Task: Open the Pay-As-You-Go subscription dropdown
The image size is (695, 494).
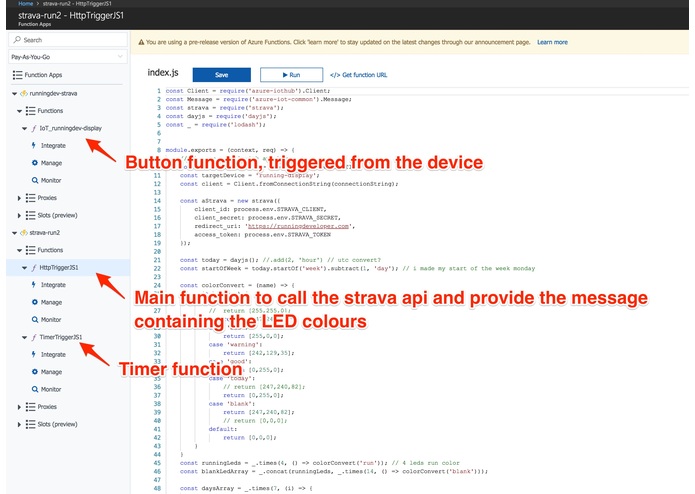Action: (68, 57)
